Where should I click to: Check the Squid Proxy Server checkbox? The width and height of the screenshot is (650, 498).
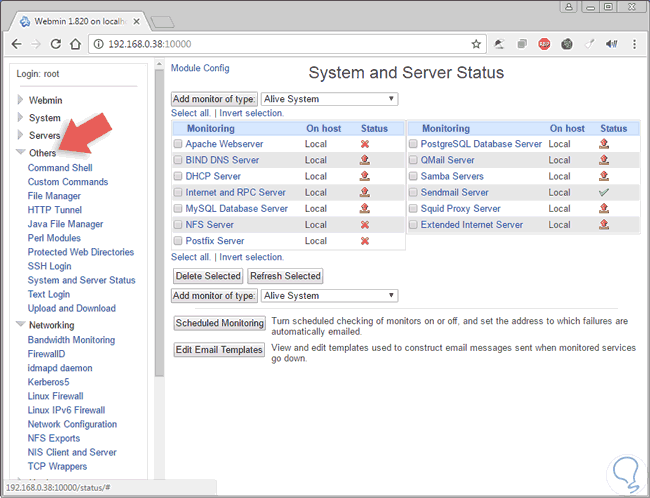[413, 209]
